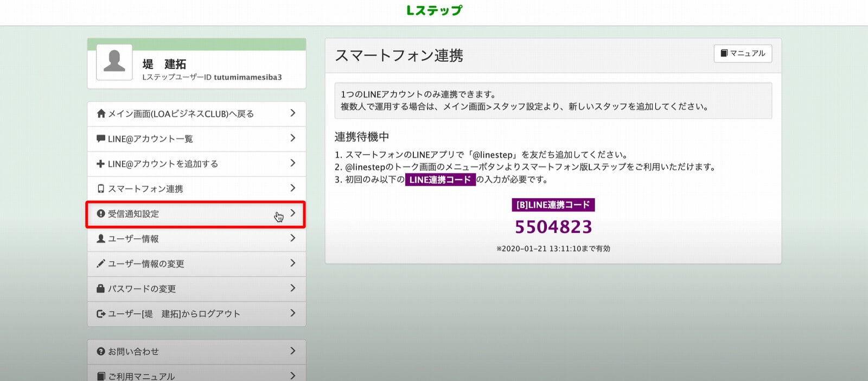This screenshot has width=868, height=381.
Task: Open 受信通知設定 menu item
Action: (196, 214)
